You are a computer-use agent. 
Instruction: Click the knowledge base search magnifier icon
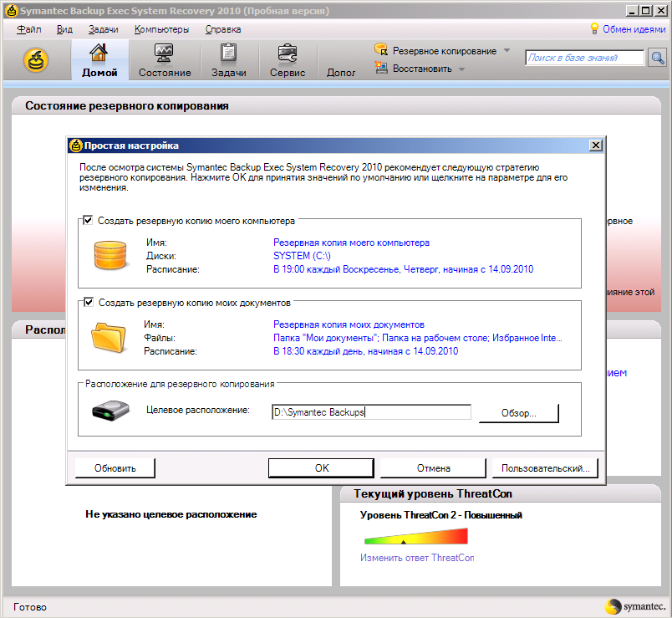tap(658, 58)
